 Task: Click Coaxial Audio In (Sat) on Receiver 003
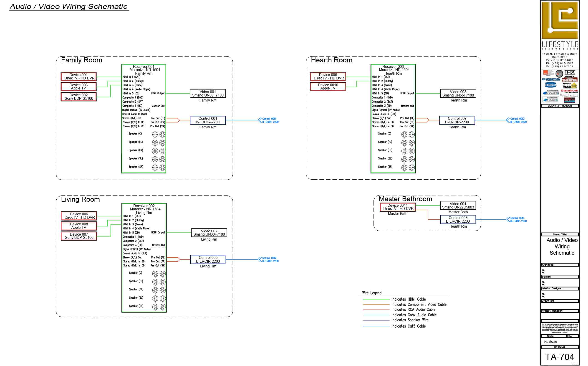point(384,114)
